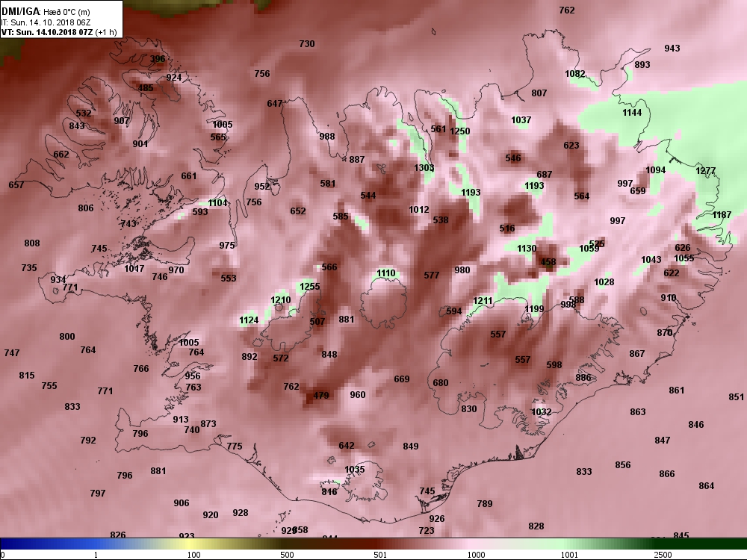
Task: Click the 1199 label
Action: click(534, 309)
